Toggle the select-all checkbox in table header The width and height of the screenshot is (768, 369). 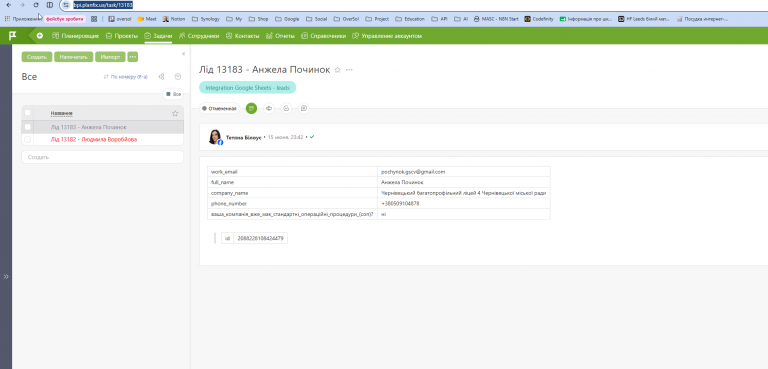[x=27, y=113]
